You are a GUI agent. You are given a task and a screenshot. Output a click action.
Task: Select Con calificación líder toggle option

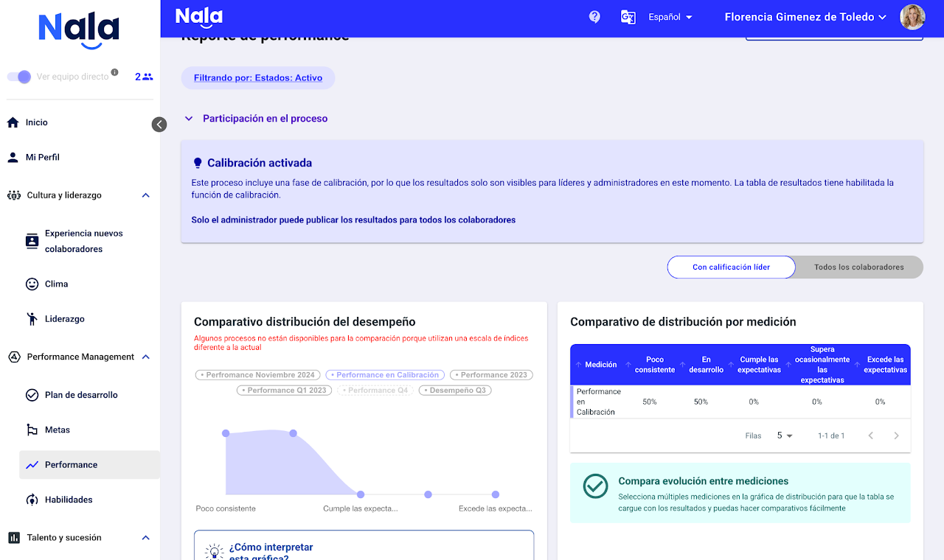pos(730,267)
